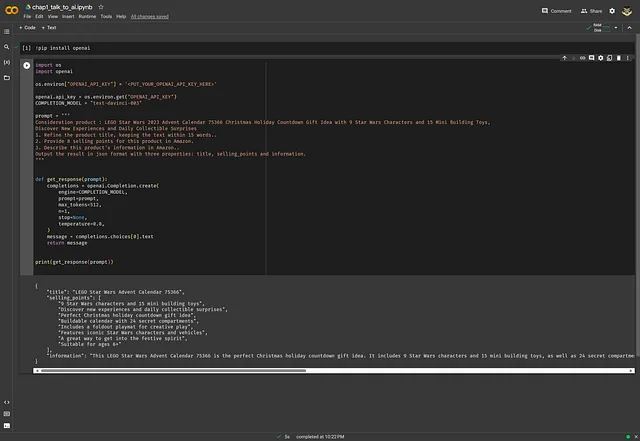This screenshot has height=441, width=640.
Task: Click the 'def get_response(prompt):' line
Action: pos(71,179)
